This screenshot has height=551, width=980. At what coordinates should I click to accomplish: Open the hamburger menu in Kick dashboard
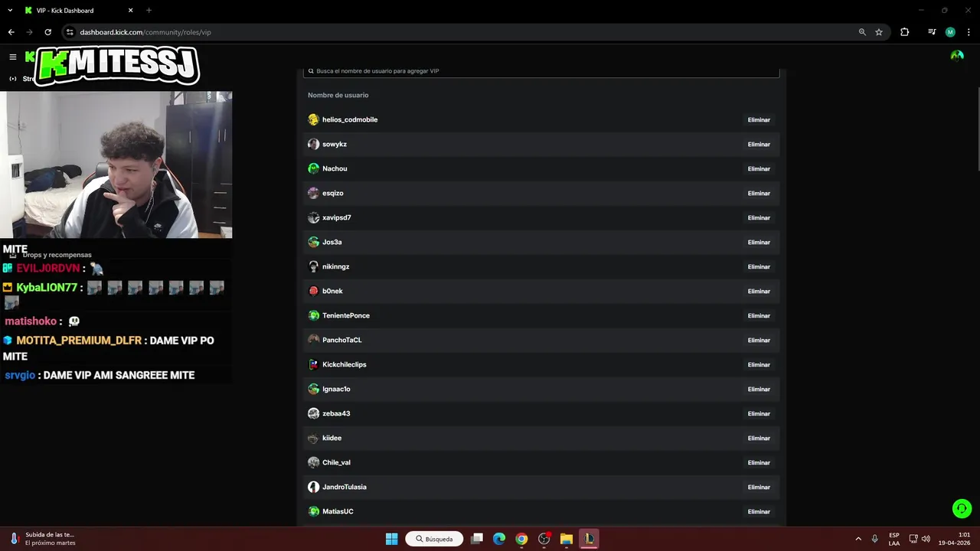pos(13,57)
